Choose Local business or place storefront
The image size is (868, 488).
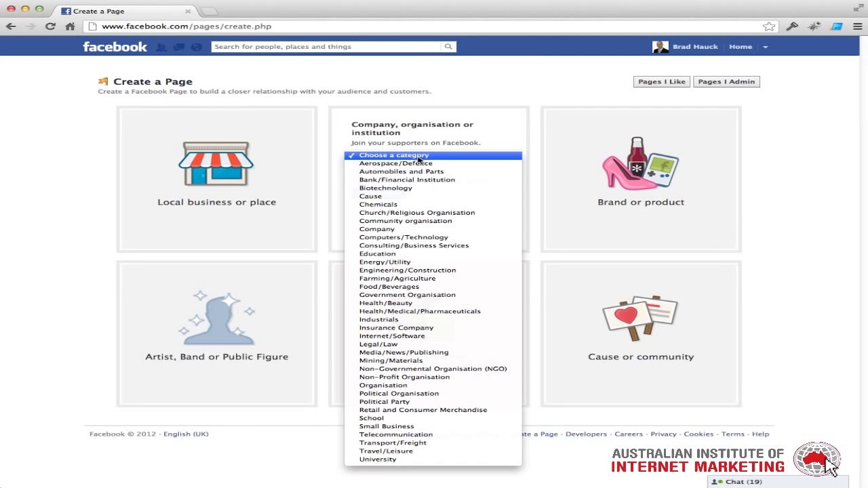pyautogui.click(x=216, y=179)
